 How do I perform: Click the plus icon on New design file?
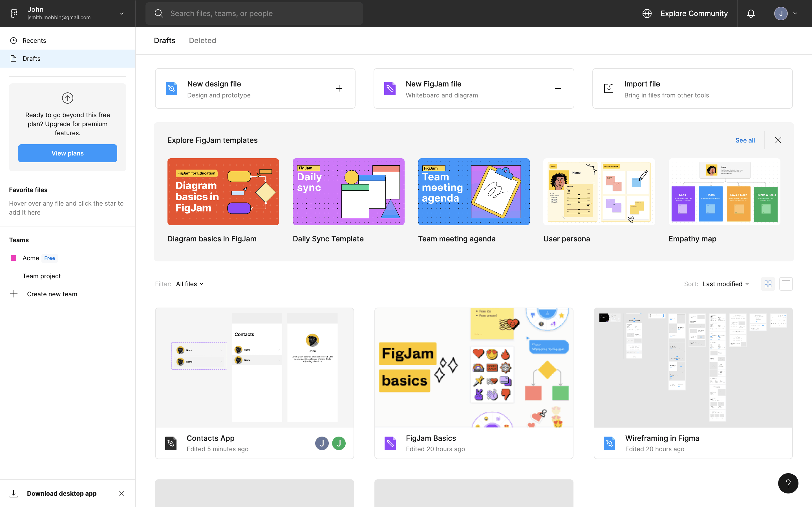tap(339, 88)
